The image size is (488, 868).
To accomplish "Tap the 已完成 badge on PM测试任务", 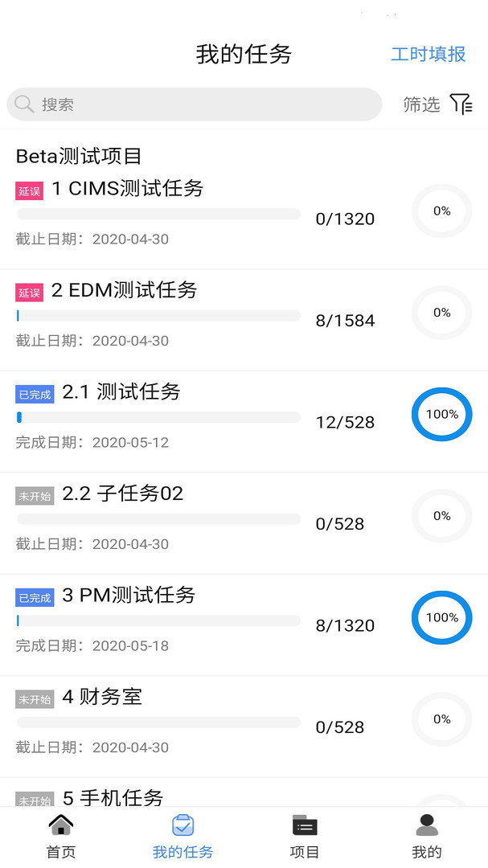I will point(35,597).
